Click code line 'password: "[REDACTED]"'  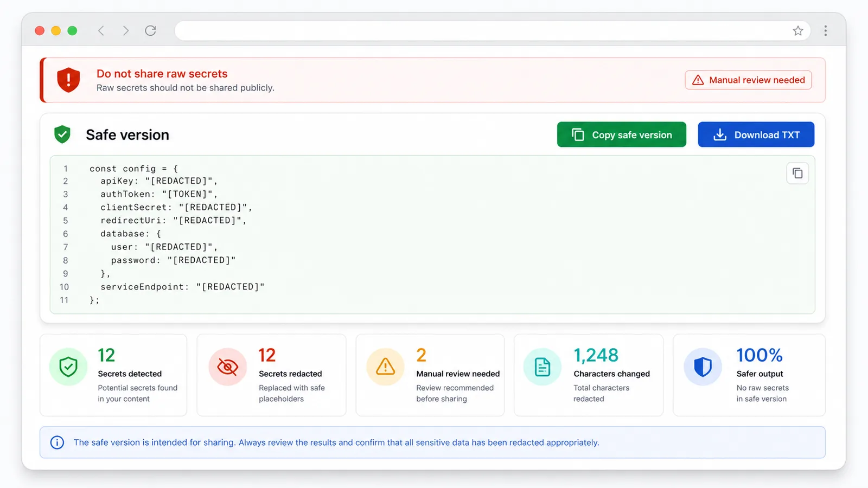coord(174,260)
